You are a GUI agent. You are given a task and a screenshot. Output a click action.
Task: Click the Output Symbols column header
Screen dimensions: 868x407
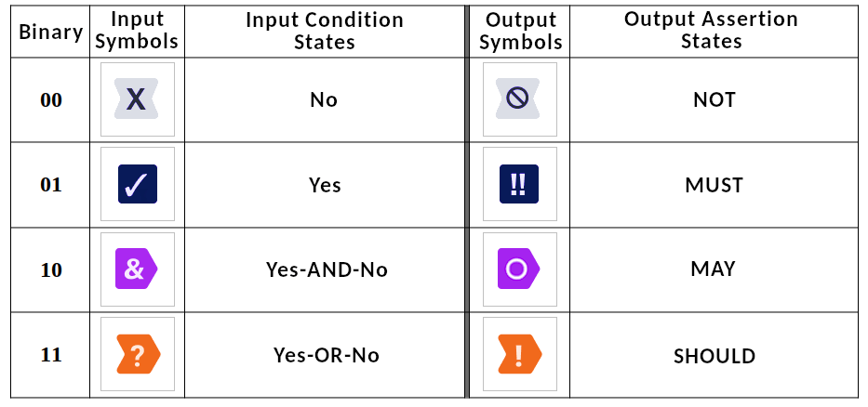[x=520, y=31]
